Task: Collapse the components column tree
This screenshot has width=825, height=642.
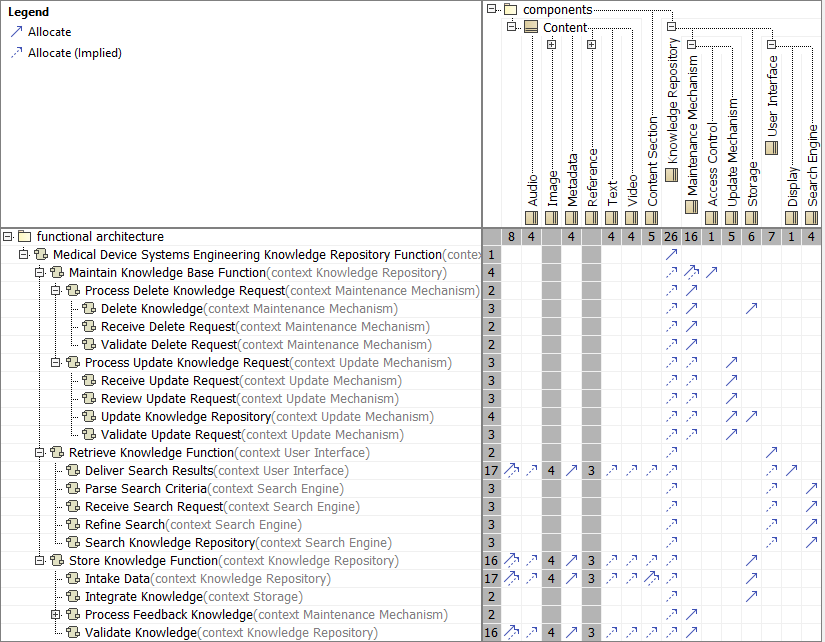Action: pyautogui.click(x=492, y=10)
